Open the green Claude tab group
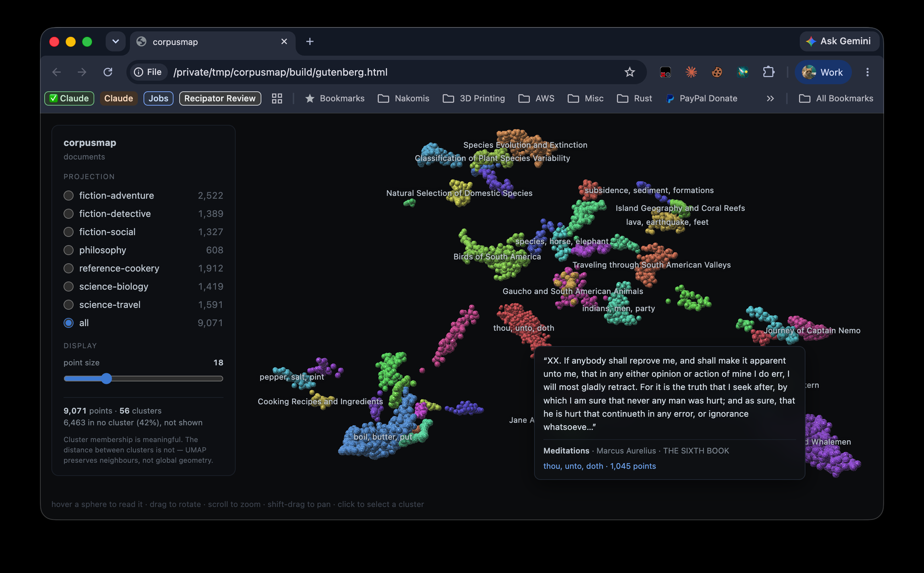The image size is (924, 573). click(69, 98)
